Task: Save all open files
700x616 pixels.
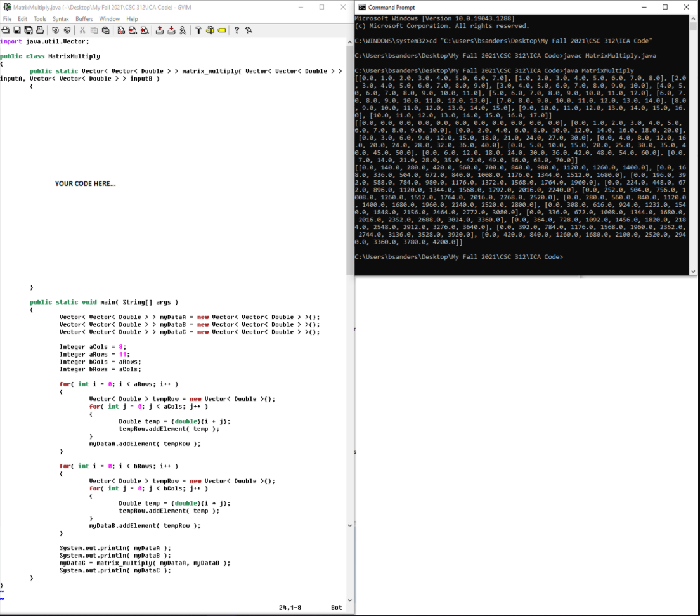Action: coord(28,30)
